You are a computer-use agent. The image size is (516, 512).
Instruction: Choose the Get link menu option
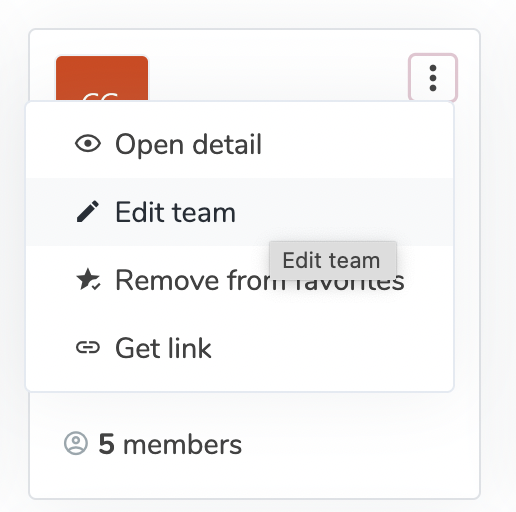pos(240,348)
